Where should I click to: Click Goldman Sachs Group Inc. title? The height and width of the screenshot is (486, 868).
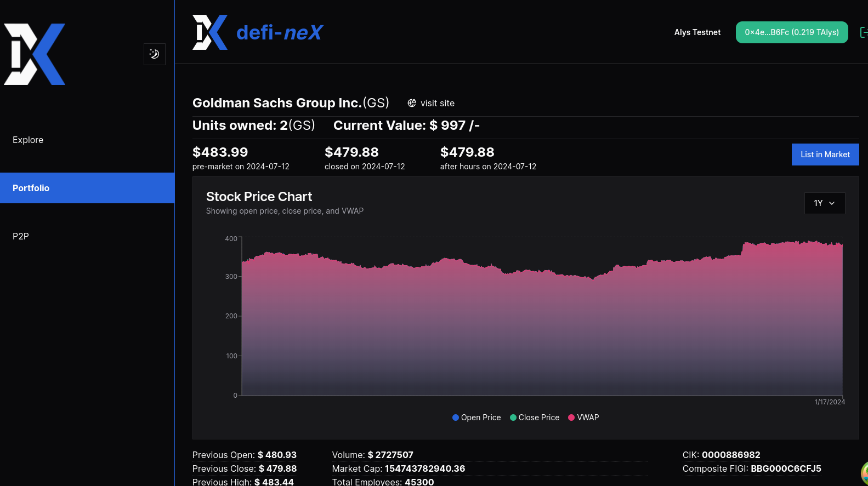291,103
